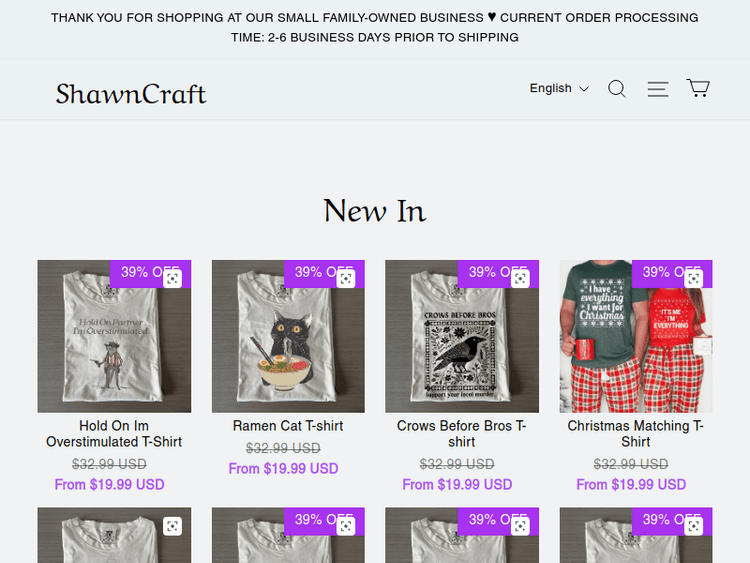Click quick view icon on Crows Before Bros shirt

[520, 279]
